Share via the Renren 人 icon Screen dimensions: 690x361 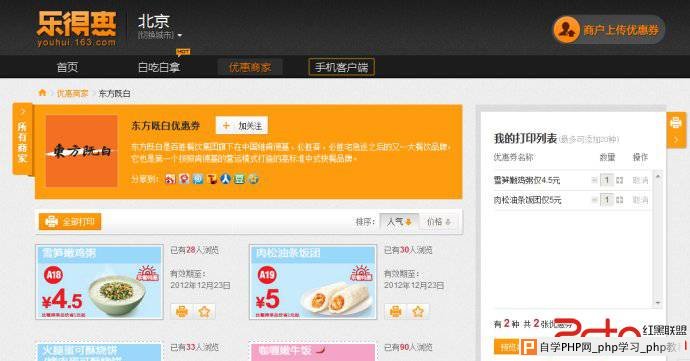click(x=225, y=179)
